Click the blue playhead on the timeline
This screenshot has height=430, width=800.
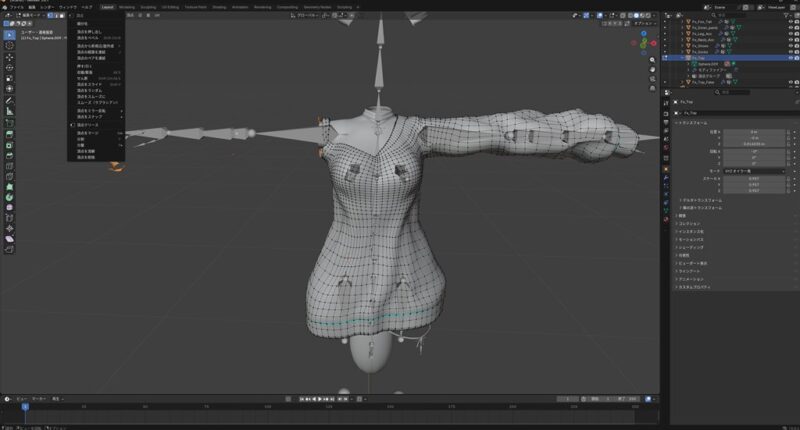point(25,406)
